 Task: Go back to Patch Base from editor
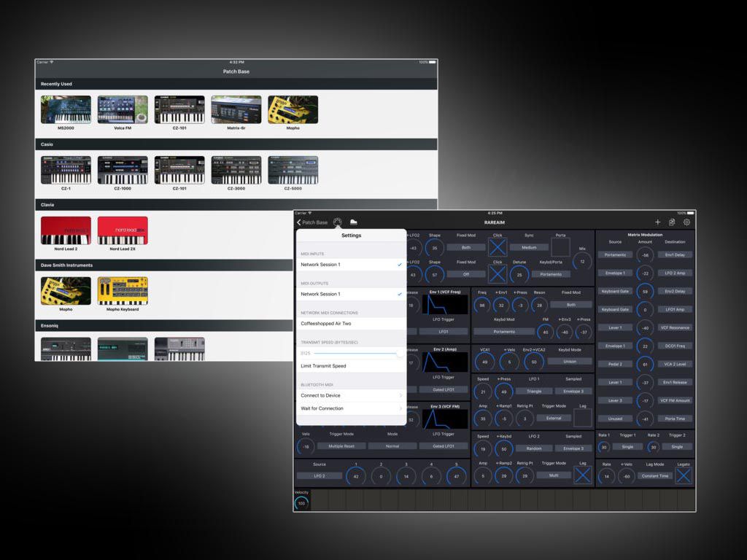pyautogui.click(x=312, y=222)
